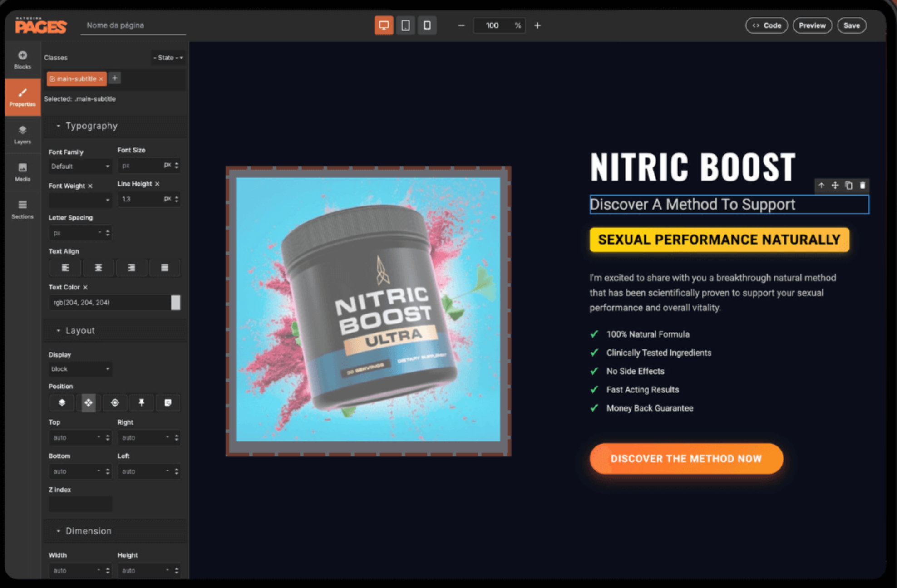Open the Display block dropdown
Viewport: 897px width, 588px height.
[80, 369]
